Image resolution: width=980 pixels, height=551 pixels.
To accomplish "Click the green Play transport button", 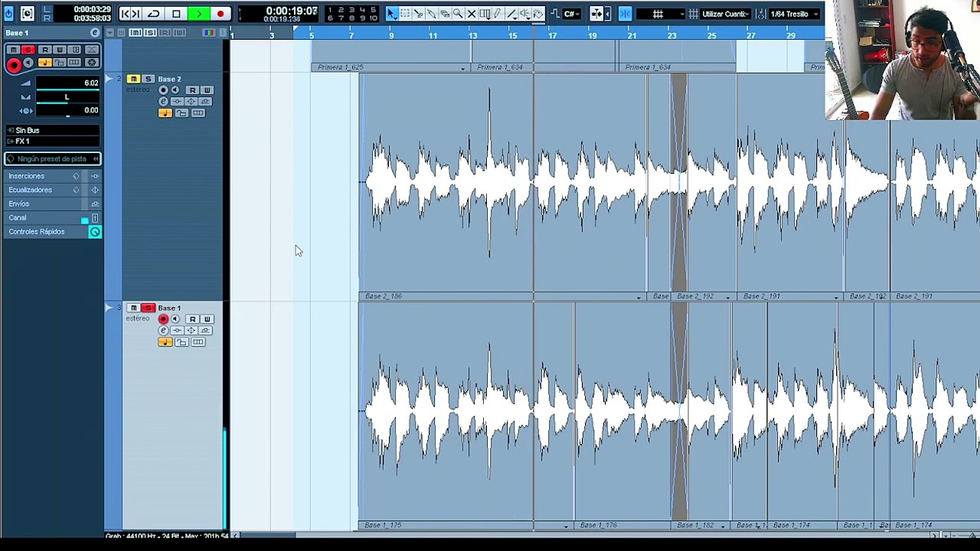I will [x=198, y=14].
